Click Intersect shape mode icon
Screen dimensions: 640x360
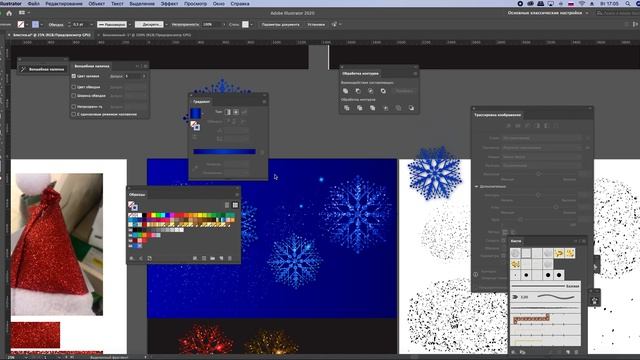tap(371, 91)
